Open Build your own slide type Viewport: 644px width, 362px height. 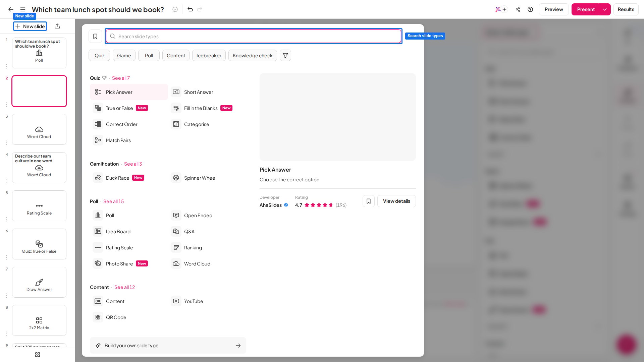pos(168,346)
